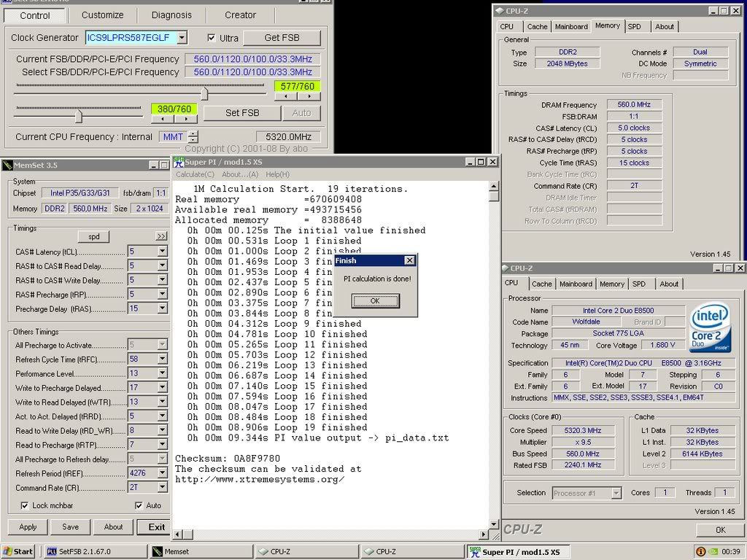The image size is (747, 560).
Task: Open the Cache tab in lower CPU-Z window
Action: [x=542, y=284]
